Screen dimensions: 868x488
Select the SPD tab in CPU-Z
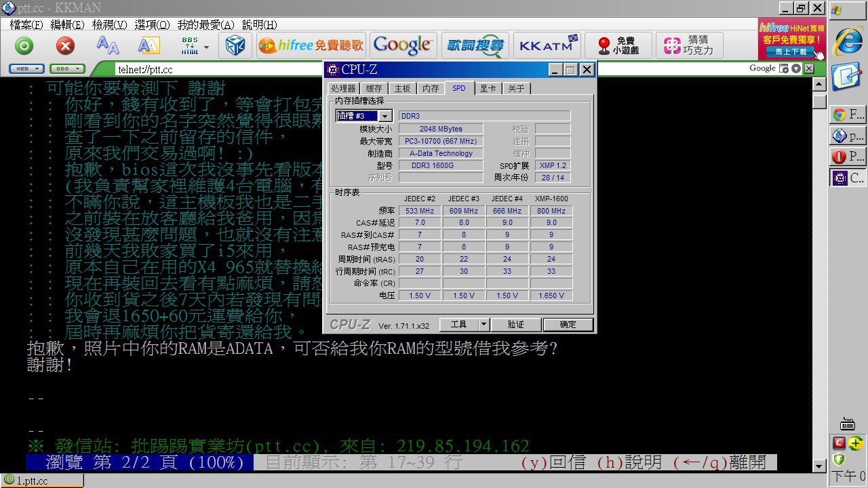pyautogui.click(x=459, y=88)
